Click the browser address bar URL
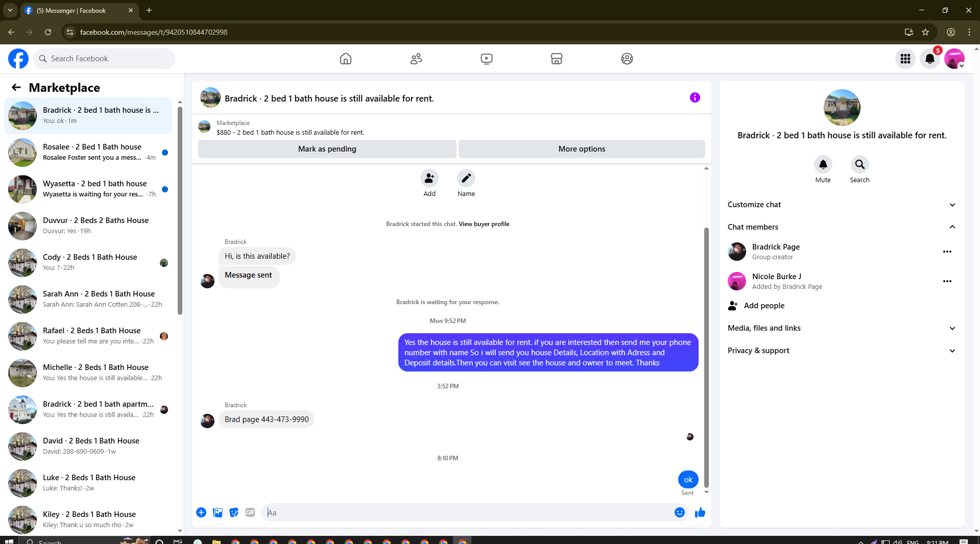 tap(154, 32)
